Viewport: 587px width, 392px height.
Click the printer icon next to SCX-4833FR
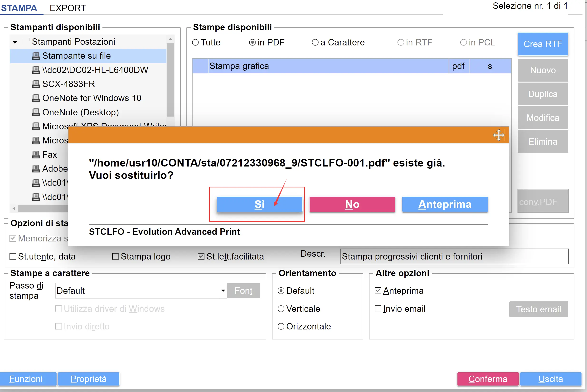click(x=36, y=84)
